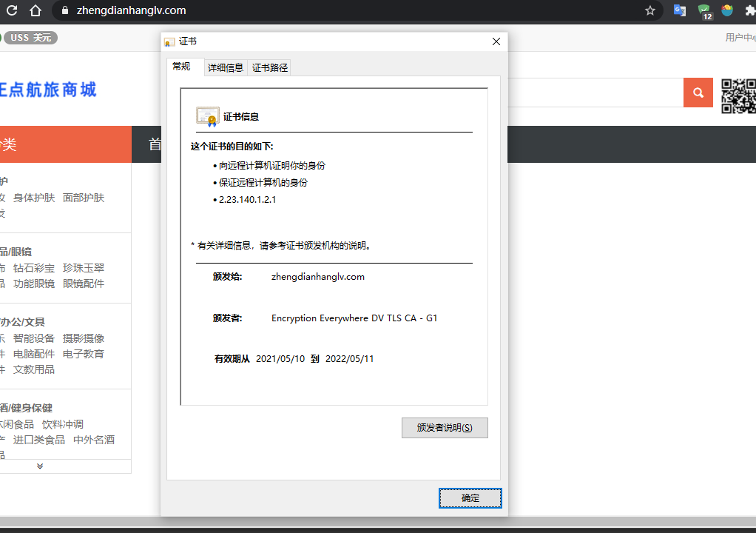Image resolution: width=756 pixels, height=533 pixels.
Task: Click issuer text Encryption Everywhere DV TLS CA - G1
Action: click(x=354, y=318)
